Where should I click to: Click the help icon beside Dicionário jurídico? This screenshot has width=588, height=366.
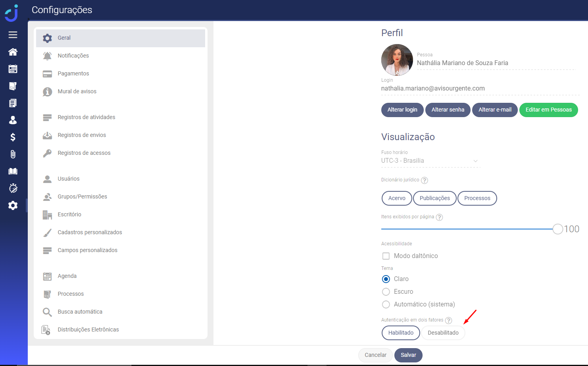tap(425, 180)
